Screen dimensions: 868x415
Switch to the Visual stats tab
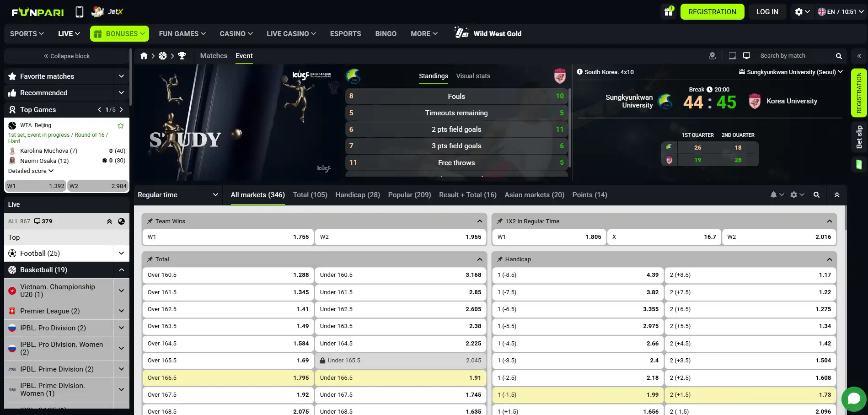tap(473, 76)
